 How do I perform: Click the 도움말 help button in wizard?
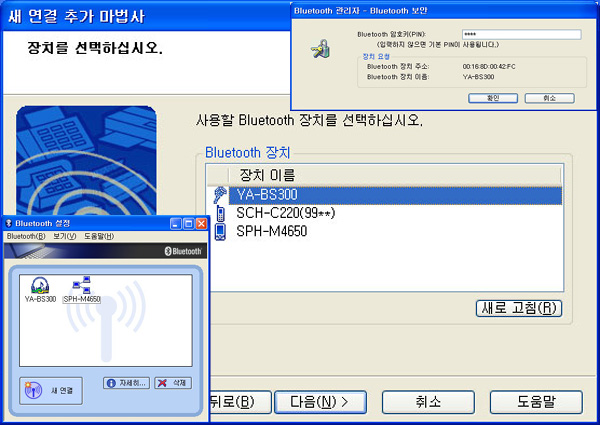(x=536, y=402)
